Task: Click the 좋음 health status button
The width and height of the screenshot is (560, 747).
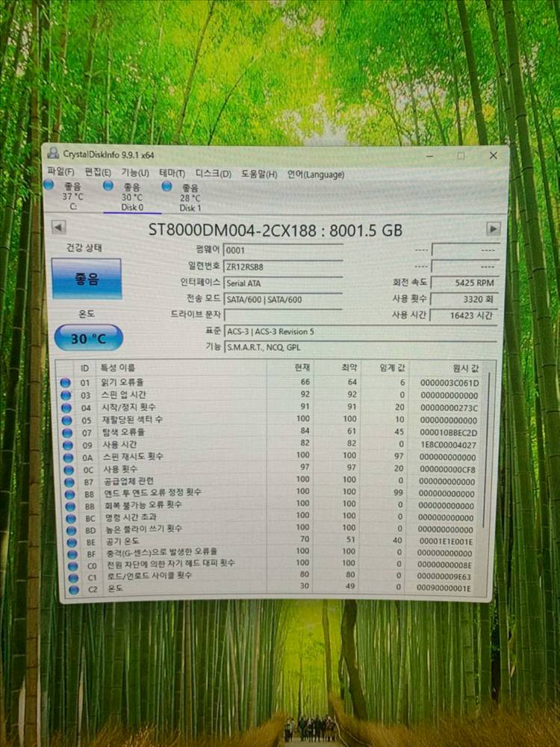Action: [86, 279]
